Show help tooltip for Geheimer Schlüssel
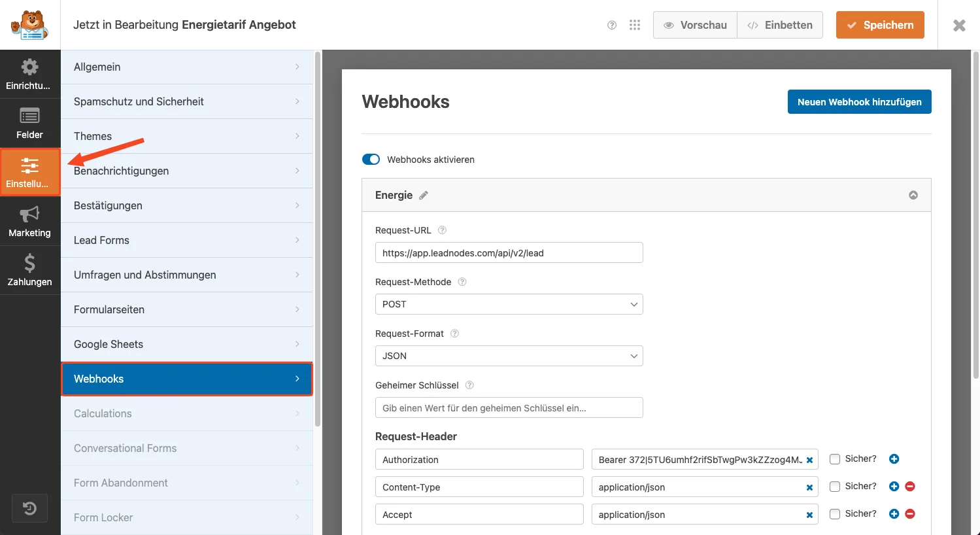 click(469, 385)
